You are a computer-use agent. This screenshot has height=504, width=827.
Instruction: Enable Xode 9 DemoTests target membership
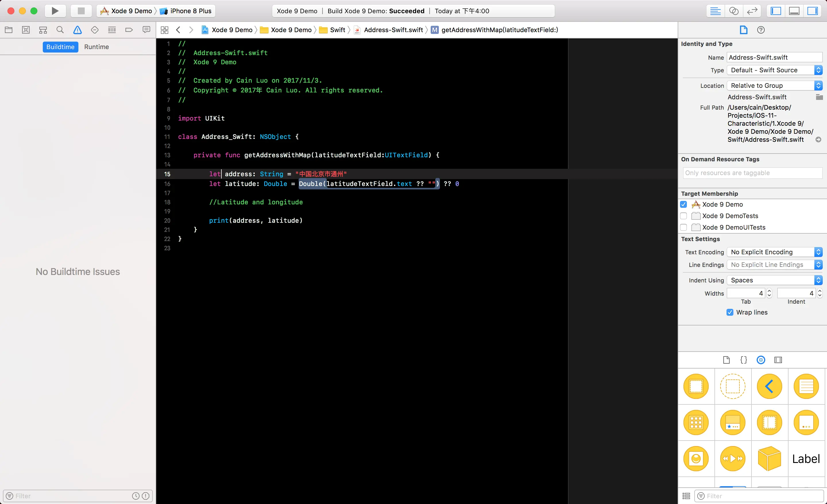[x=683, y=216]
